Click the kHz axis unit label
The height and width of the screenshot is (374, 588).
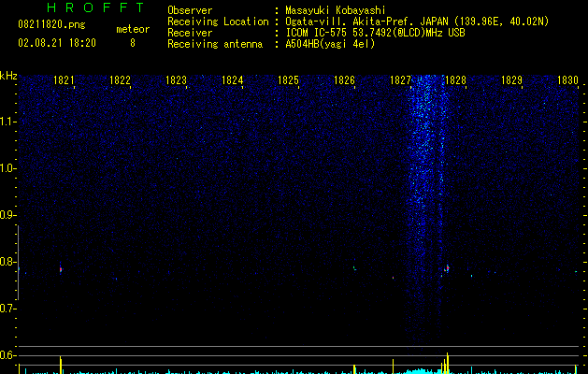click(8, 76)
